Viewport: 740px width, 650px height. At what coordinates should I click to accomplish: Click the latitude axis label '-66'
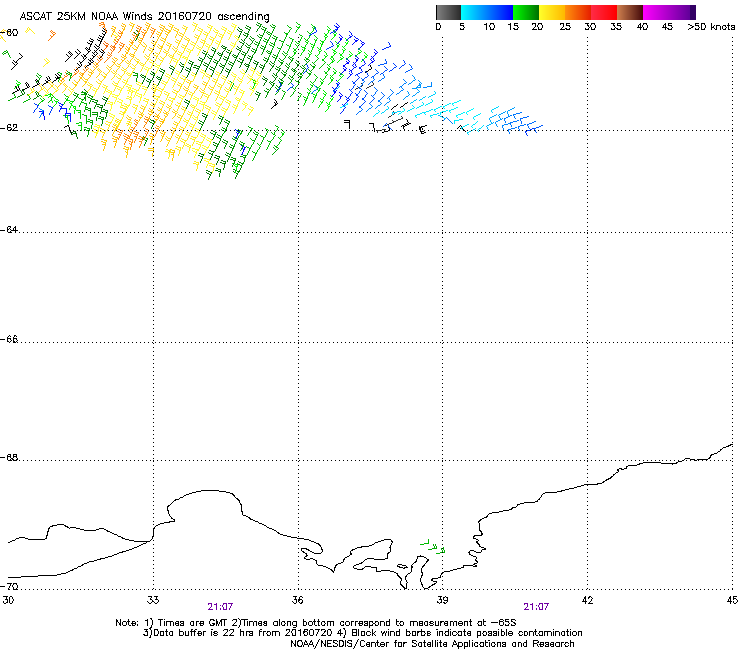(9, 339)
